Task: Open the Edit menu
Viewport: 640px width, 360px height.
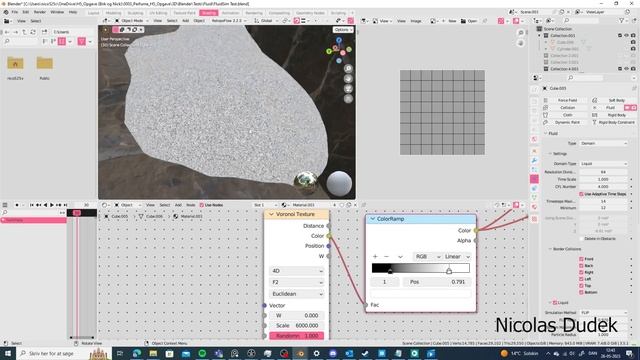Action: (x=25, y=12)
